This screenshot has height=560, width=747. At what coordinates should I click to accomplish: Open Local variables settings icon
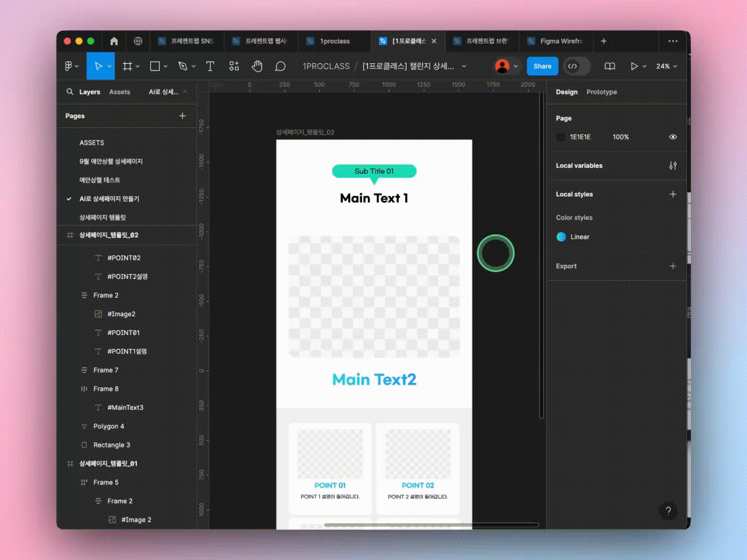pyautogui.click(x=673, y=165)
